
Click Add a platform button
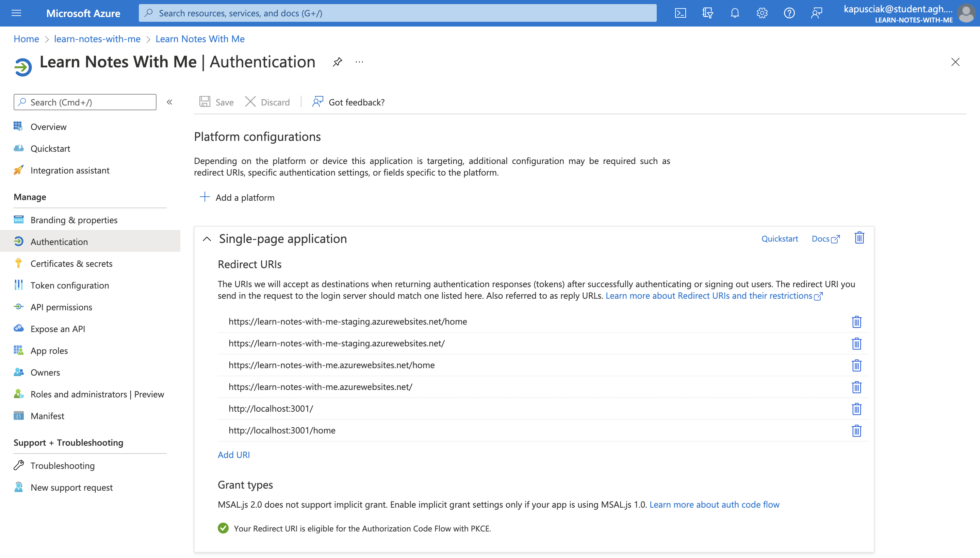pyautogui.click(x=237, y=197)
